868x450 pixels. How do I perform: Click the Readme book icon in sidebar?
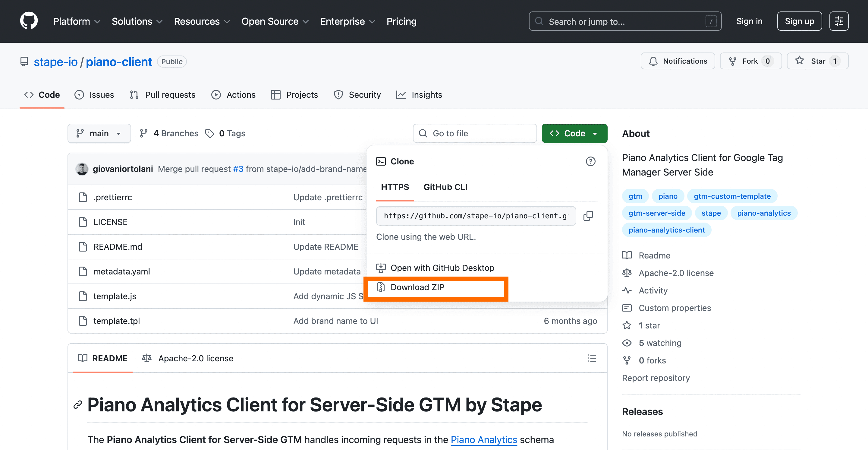627,255
